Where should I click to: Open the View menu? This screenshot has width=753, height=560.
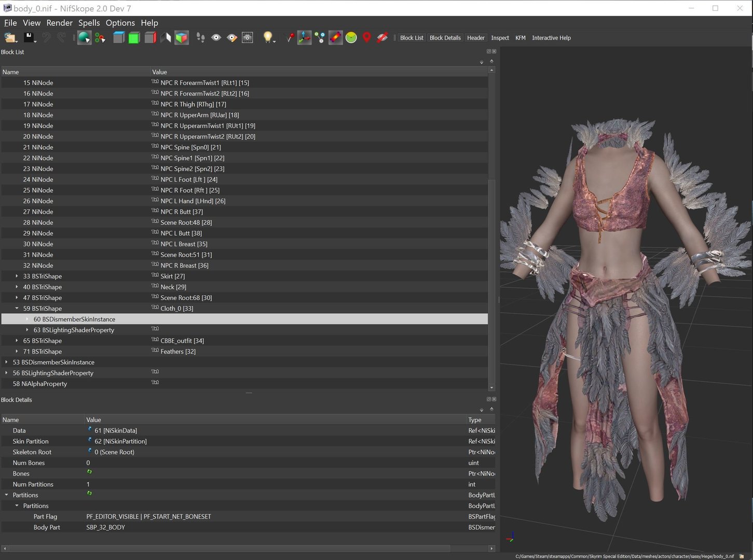click(x=32, y=23)
